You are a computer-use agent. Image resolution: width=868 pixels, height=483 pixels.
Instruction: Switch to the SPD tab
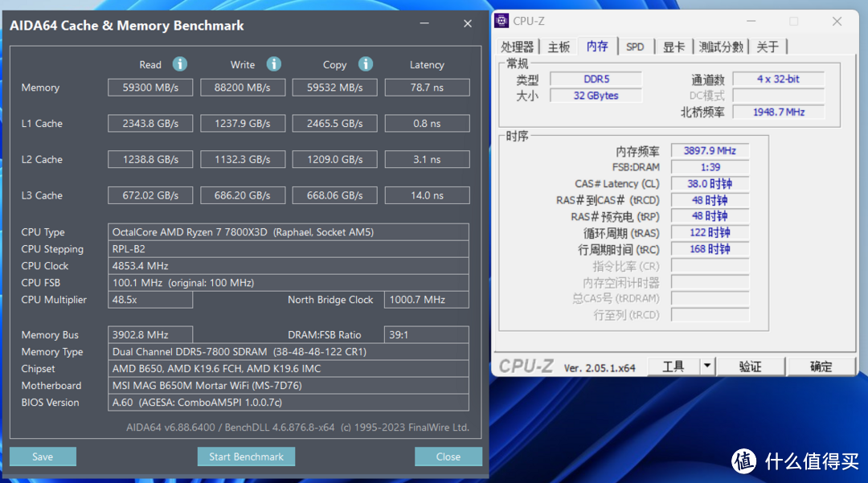(635, 47)
